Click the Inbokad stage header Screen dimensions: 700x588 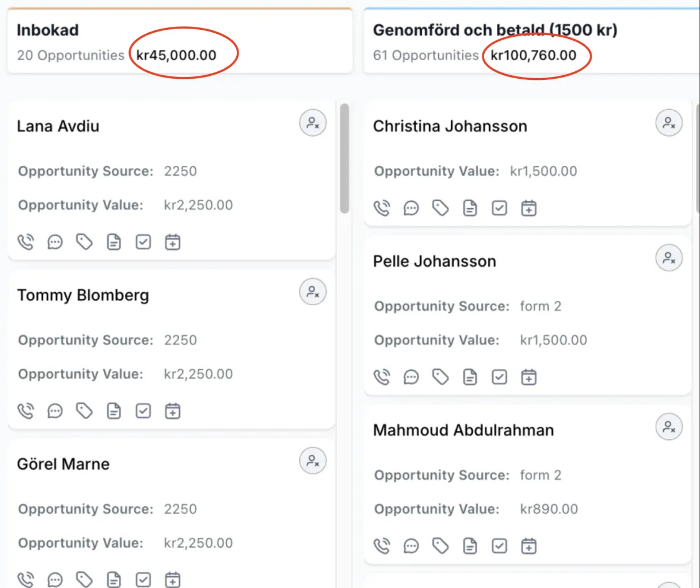coord(48,30)
